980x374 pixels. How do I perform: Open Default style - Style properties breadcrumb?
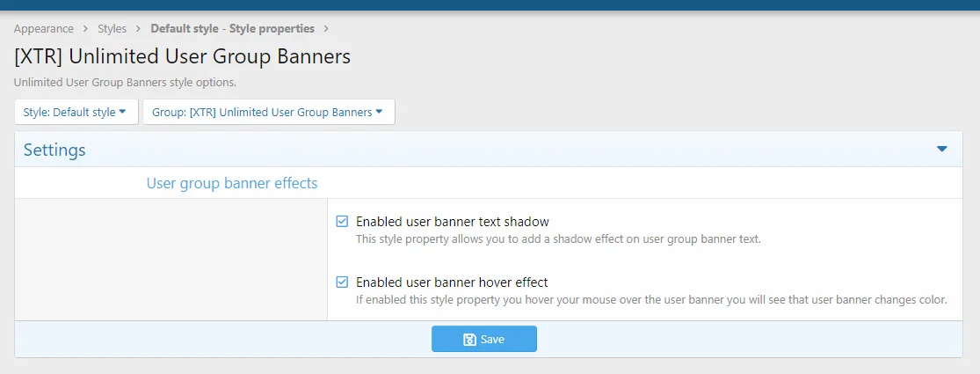tap(233, 29)
